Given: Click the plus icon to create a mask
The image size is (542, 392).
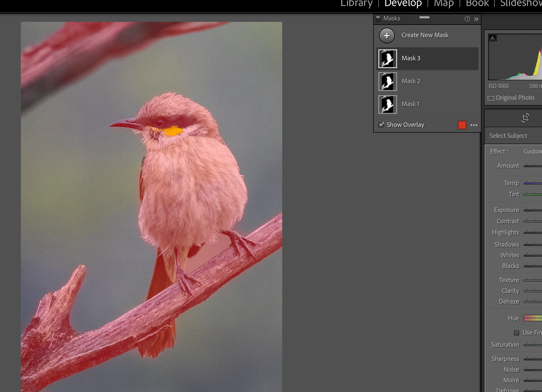Looking at the screenshot, I should [x=387, y=36].
